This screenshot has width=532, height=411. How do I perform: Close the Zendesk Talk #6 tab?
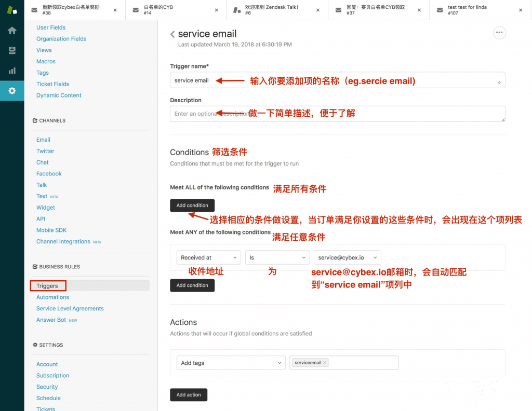[318, 10]
